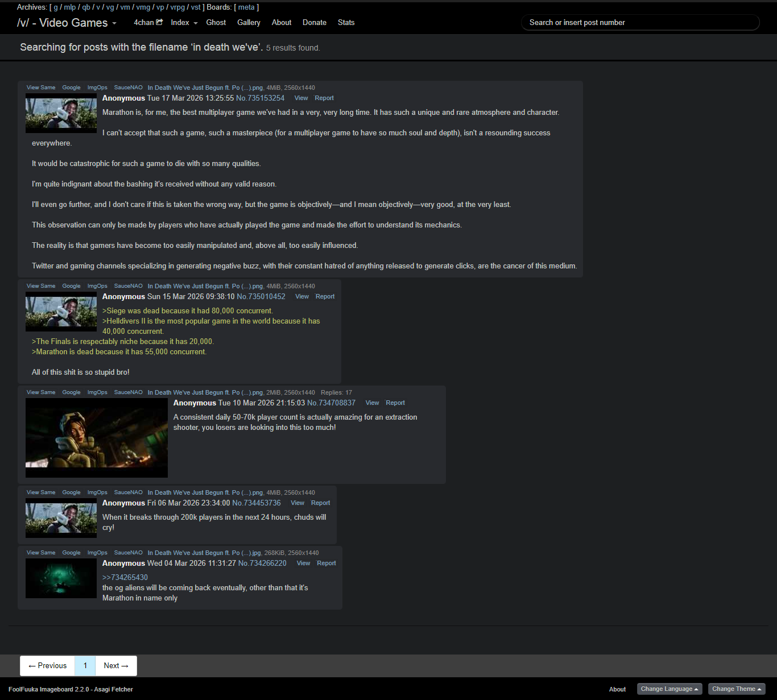Open thumbnail of post No.735153254
The width and height of the screenshot is (777, 700).
coord(61,113)
